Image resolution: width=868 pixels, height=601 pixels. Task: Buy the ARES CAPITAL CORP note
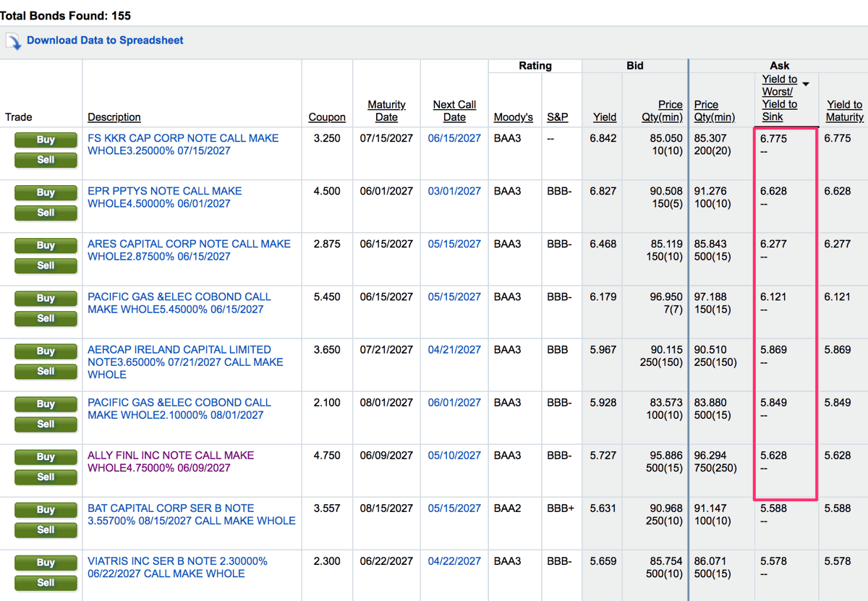[x=46, y=246]
